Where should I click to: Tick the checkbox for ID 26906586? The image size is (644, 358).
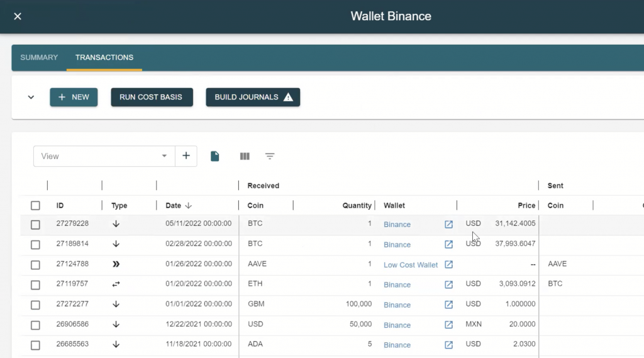pos(35,325)
